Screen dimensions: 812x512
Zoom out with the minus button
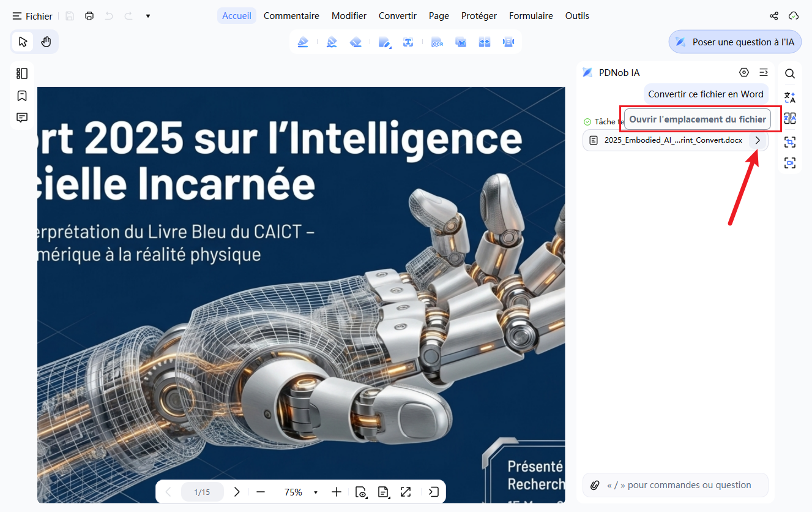(x=261, y=492)
